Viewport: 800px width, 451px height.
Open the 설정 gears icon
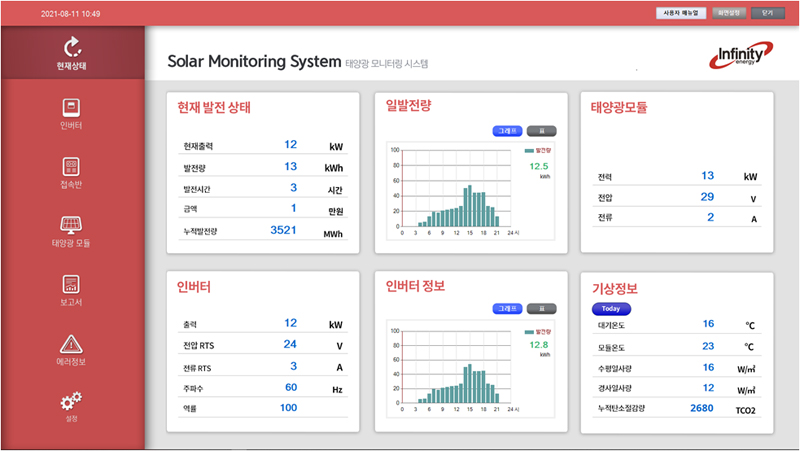(71, 401)
